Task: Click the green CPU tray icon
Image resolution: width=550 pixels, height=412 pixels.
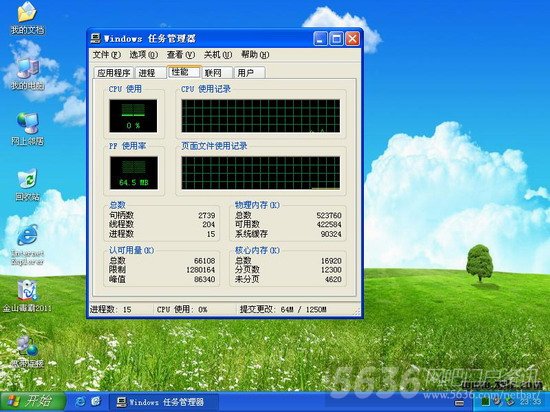Action: [x=485, y=401]
